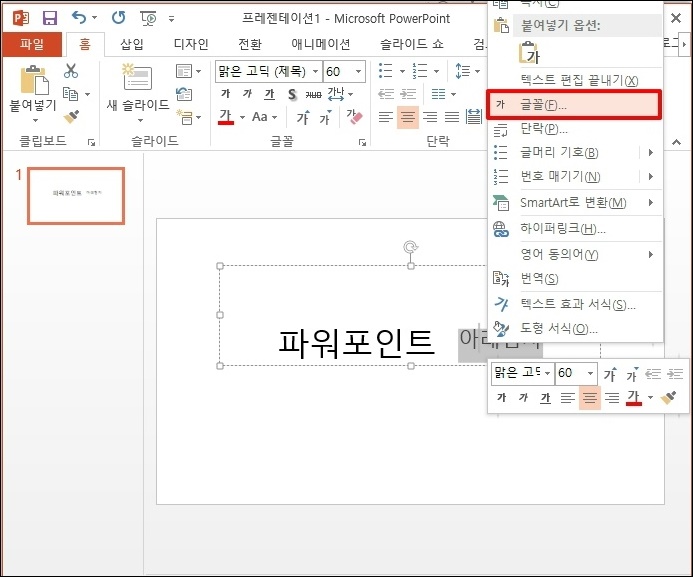Viewport: 693px width, 577px height.
Task: Click red font color button in ribbon
Action: click(226, 117)
